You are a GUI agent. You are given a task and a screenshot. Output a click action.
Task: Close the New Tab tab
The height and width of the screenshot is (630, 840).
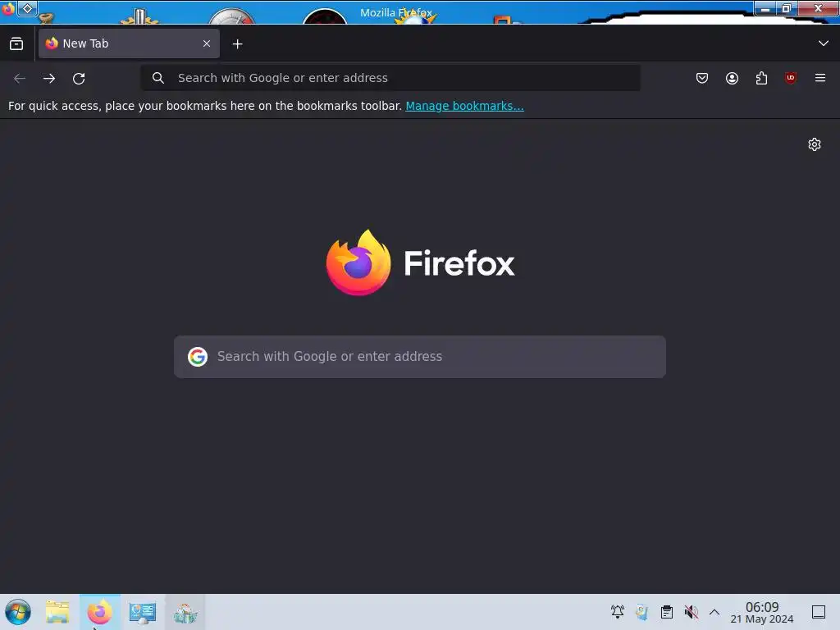pos(207,43)
